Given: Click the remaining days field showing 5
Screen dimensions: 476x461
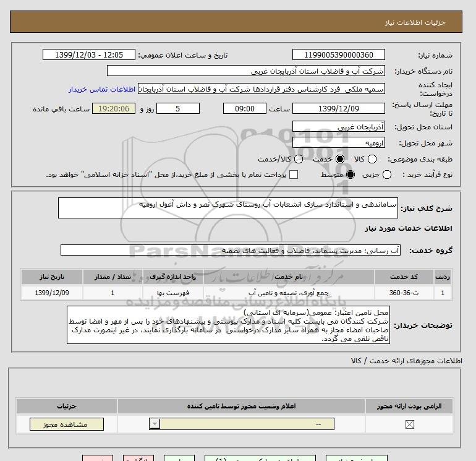Looking at the screenshot, I should pyautogui.click(x=178, y=108).
